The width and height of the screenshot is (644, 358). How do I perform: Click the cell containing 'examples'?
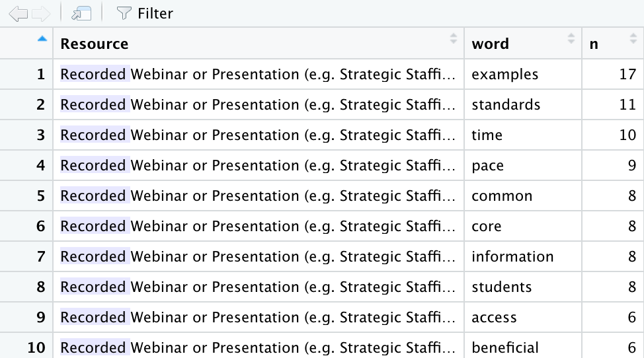523,74
